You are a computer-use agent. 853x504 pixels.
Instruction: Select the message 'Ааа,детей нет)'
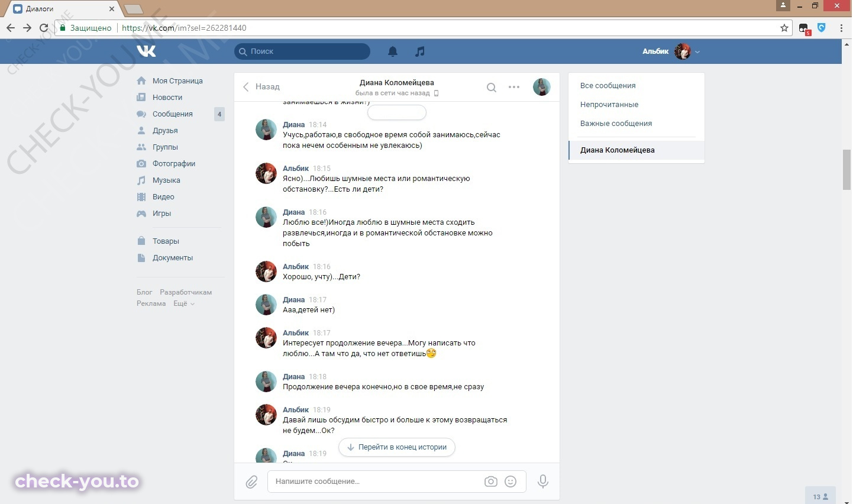(309, 310)
